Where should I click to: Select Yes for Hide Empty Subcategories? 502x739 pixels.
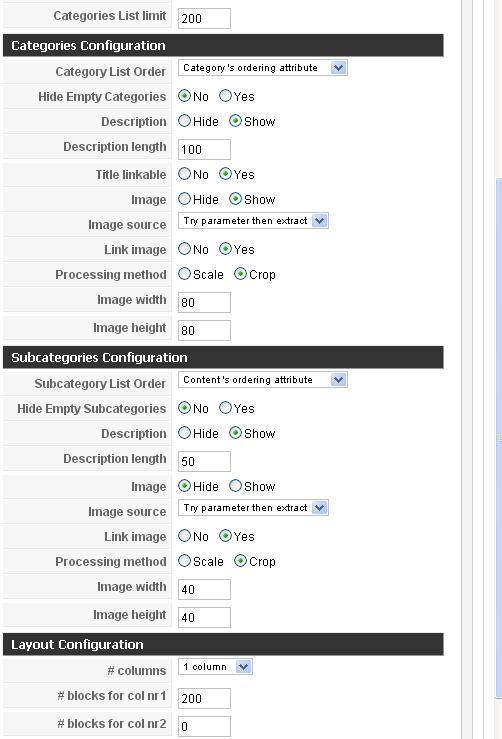(x=225, y=408)
